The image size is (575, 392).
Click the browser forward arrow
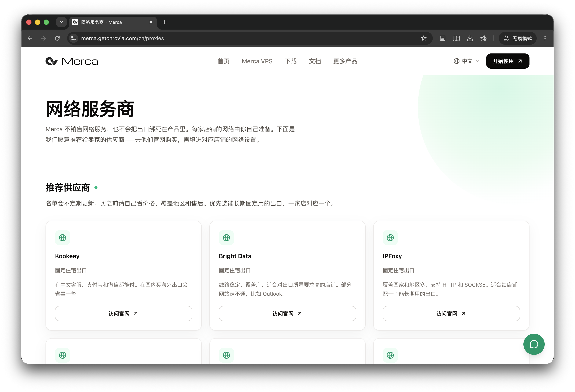coord(44,38)
